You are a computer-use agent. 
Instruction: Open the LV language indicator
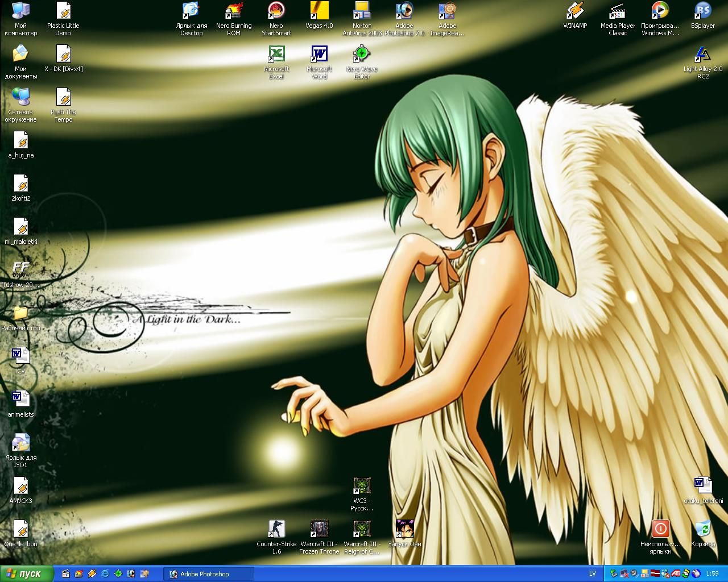[592, 574]
